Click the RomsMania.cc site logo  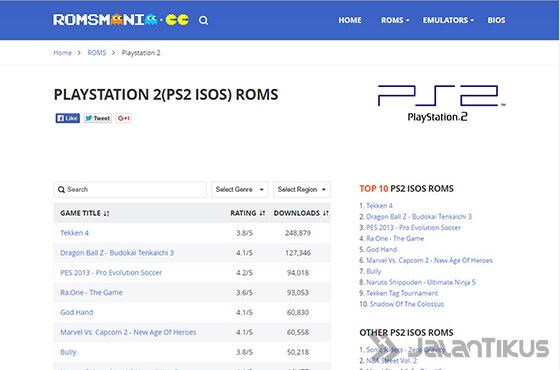point(121,20)
